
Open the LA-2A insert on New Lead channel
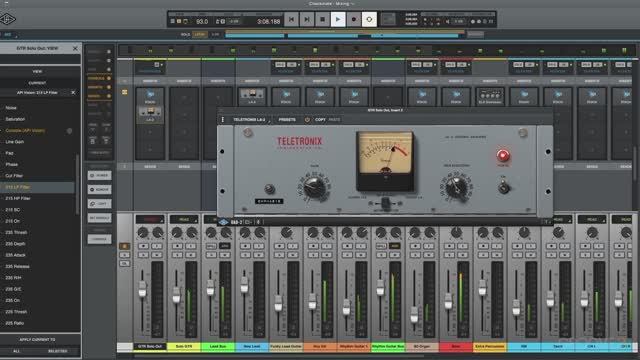point(252,97)
